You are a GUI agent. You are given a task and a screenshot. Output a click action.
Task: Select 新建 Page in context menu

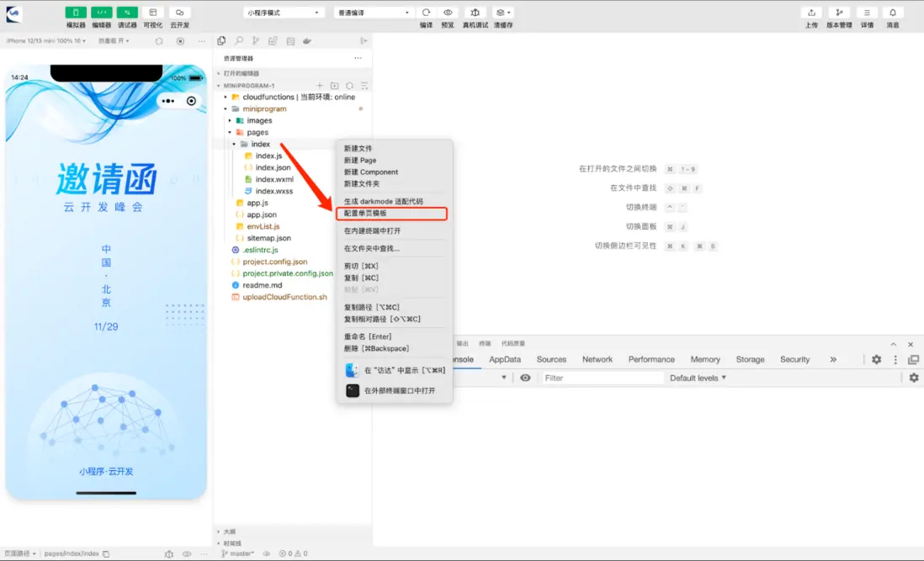pyautogui.click(x=360, y=160)
